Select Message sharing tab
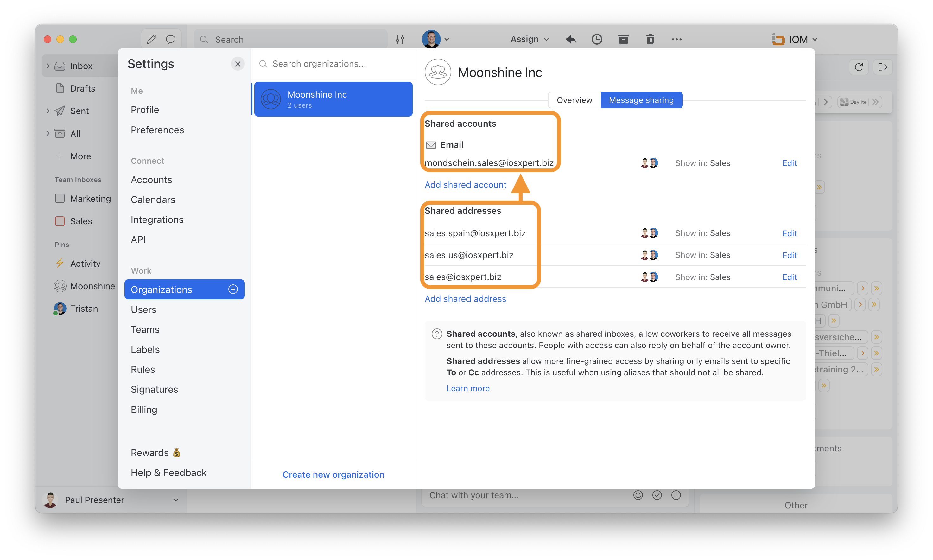 [641, 100]
